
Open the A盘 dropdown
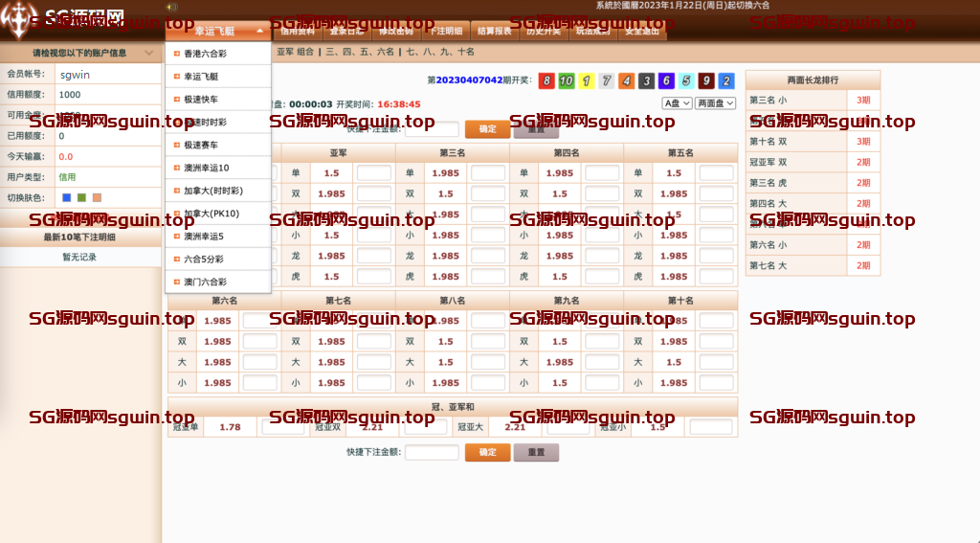(x=676, y=103)
